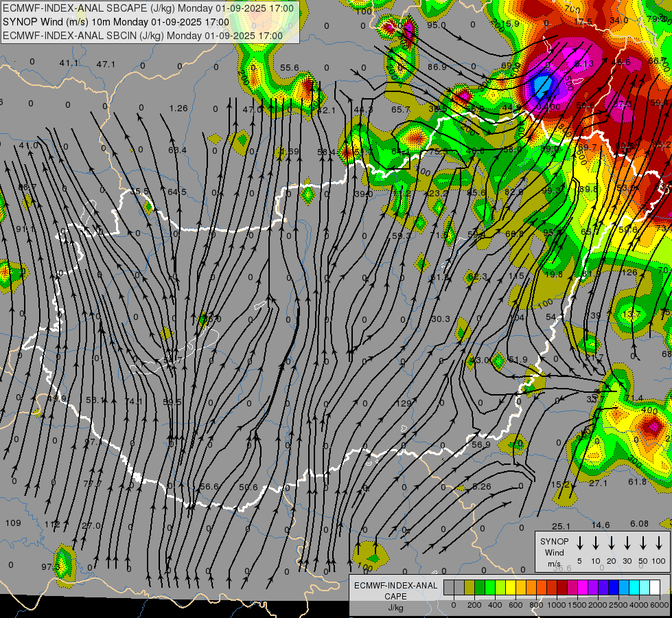Viewport: 672px width, 618px height.
Task: Click the '64.5' value on the map
Action: point(177,192)
